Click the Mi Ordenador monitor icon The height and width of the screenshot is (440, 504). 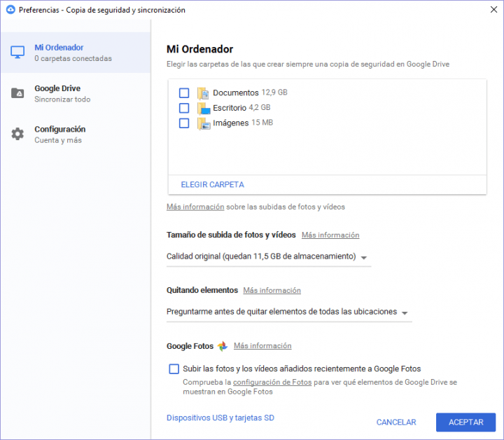(17, 52)
